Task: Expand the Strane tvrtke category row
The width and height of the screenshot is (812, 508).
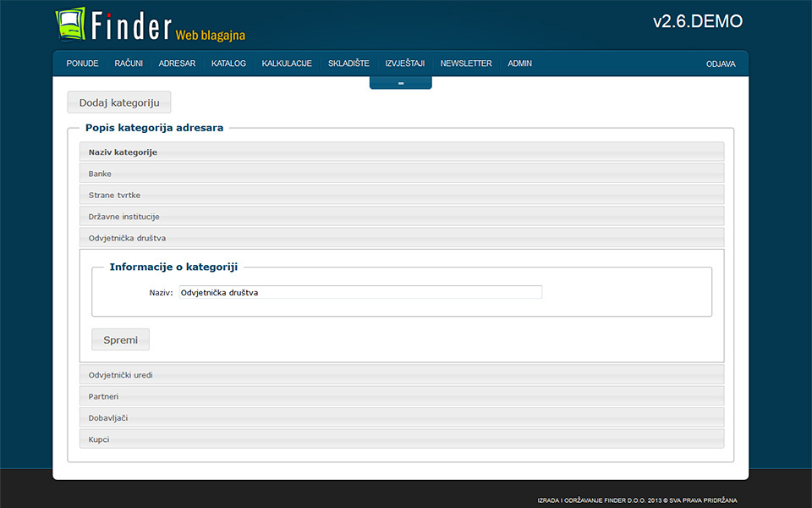Action: (402, 195)
